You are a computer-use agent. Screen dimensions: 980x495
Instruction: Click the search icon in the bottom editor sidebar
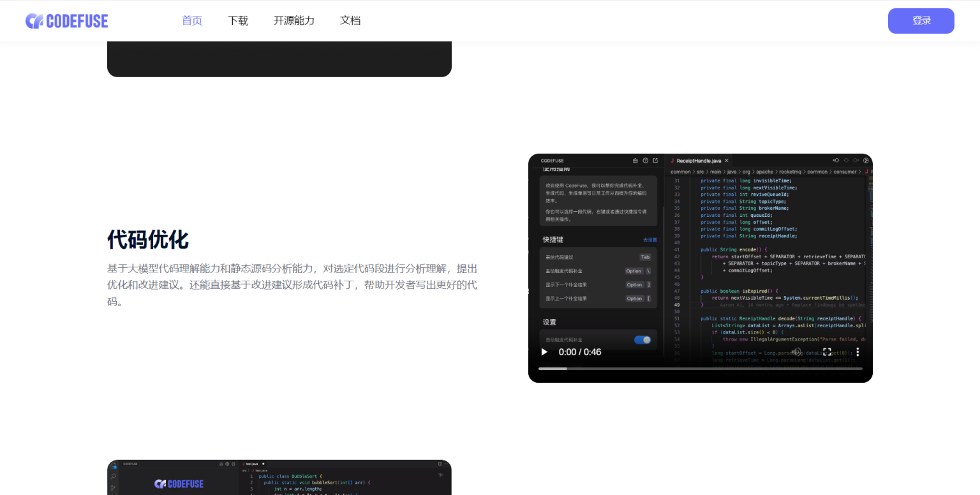click(x=113, y=477)
